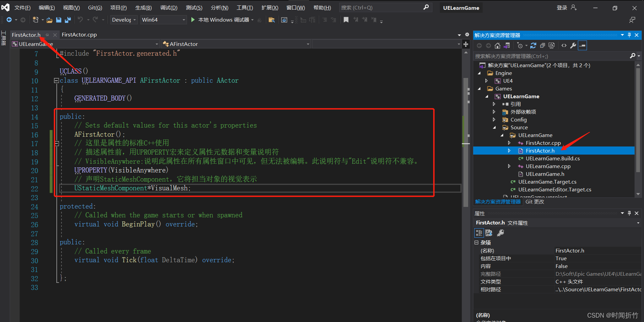The width and height of the screenshot is (644, 322).
Task: Open the 编辑(E) menu
Action: [47, 8]
